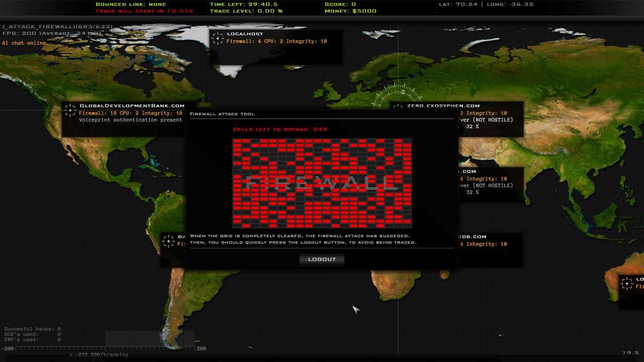Click the 'Trace level: 0.00 %' readout
The image size is (644, 362).
coord(246,11)
